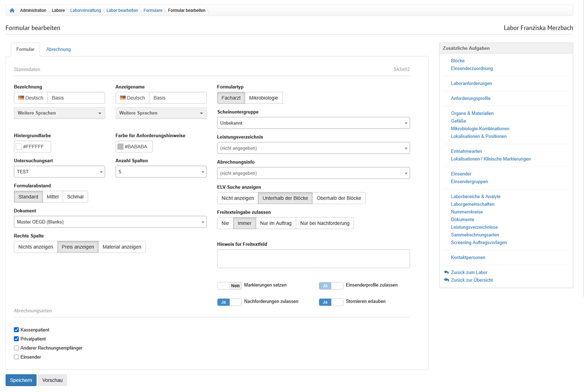Switch to the Abrechnung tab
The width and height of the screenshot is (584, 392).
[x=58, y=49]
